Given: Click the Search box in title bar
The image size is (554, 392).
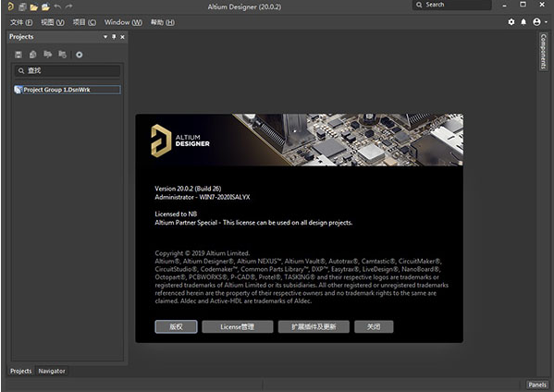Looking at the screenshot, I should (452, 5).
